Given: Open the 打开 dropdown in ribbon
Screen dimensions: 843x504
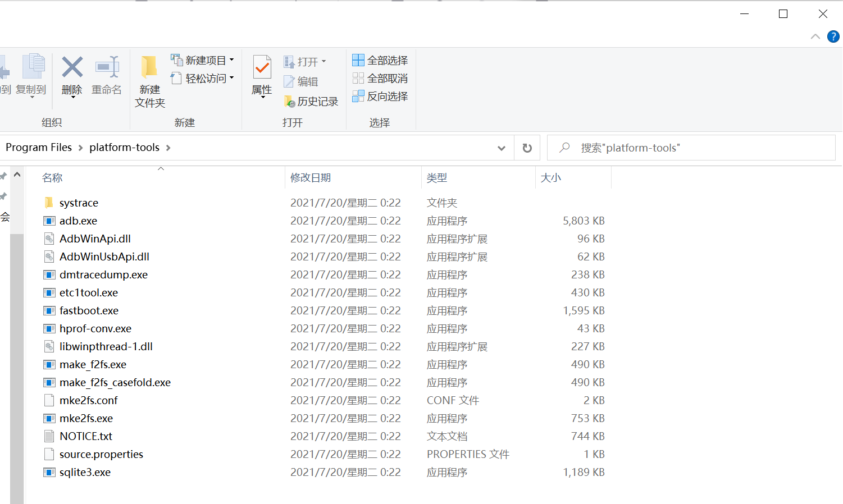Looking at the screenshot, I should [323, 61].
